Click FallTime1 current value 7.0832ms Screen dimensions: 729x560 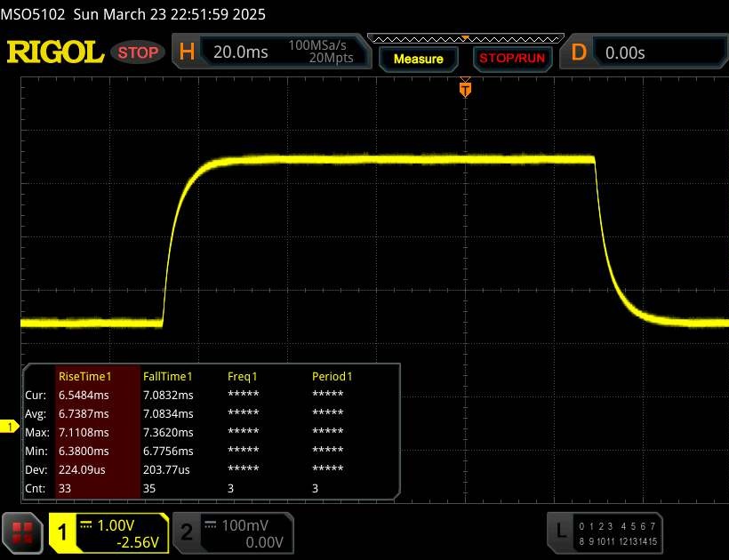[168, 395]
